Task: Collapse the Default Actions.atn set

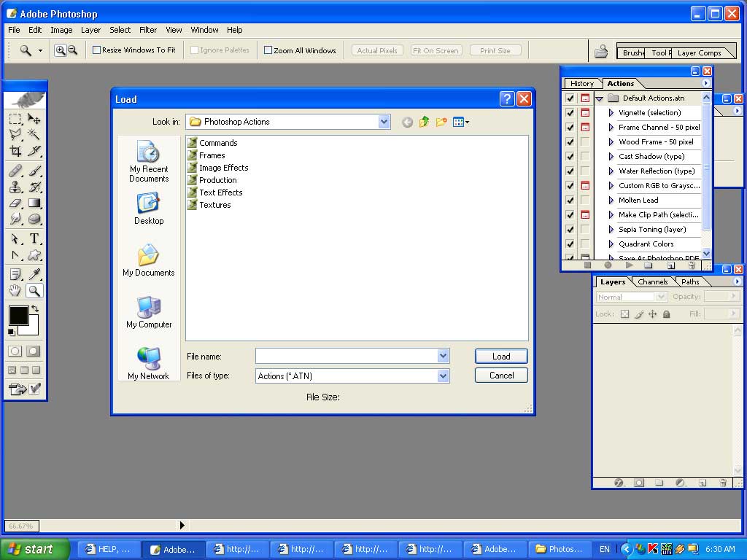Action: click(x=600, y=98)
